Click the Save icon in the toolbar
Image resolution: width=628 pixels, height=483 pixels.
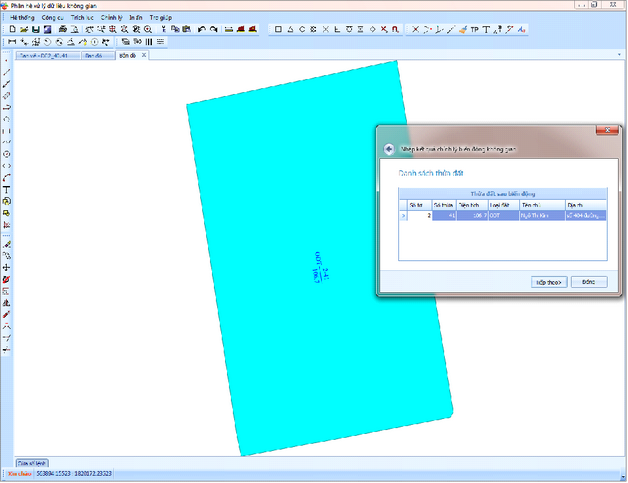point(36,30)
